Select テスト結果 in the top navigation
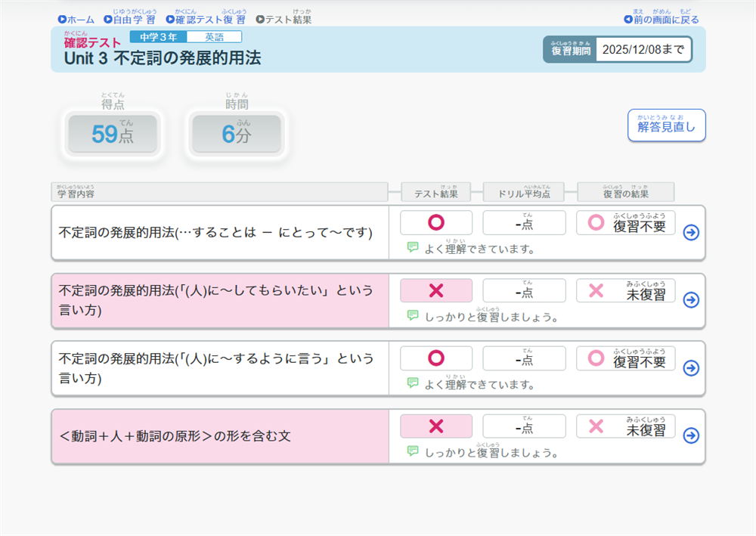This screenshot has width=756, height=536. [x=283, y=20]
